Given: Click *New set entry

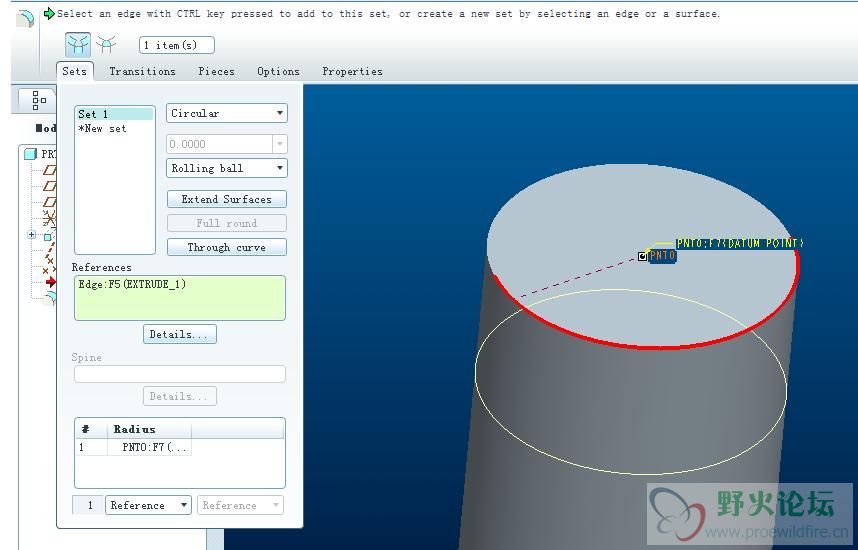Looking at the screenshot, I should [x=102, y=129].
